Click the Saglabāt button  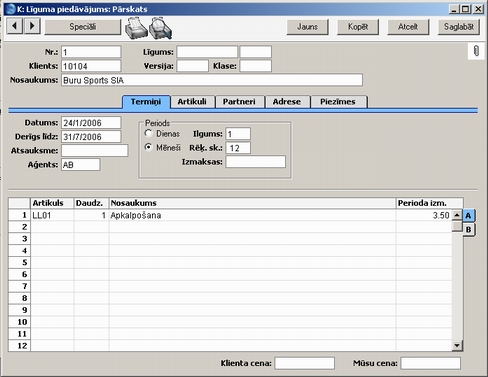tap(459, 27)
